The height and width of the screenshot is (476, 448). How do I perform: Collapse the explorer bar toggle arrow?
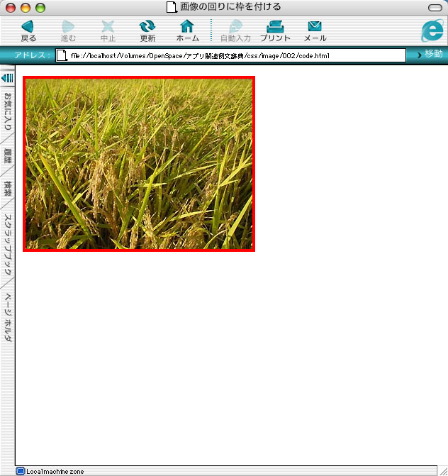(7, 78)
